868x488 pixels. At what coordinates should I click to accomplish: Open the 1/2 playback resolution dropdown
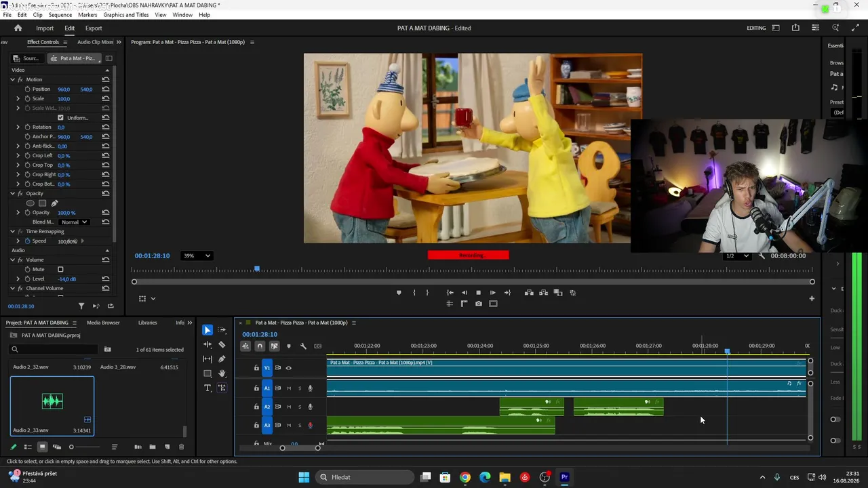pyautogui.click(x=737, y=256)
